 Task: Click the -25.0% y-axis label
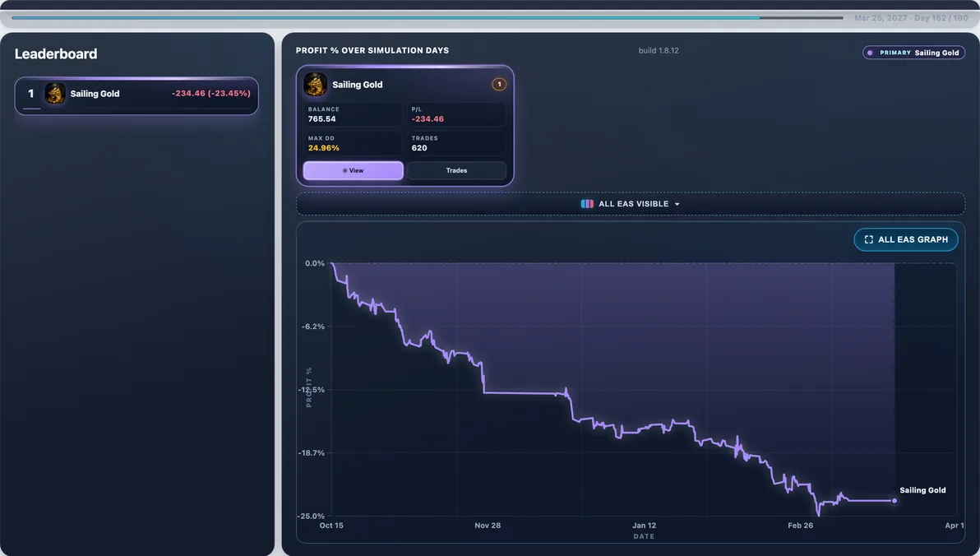[x=312, y=516]
